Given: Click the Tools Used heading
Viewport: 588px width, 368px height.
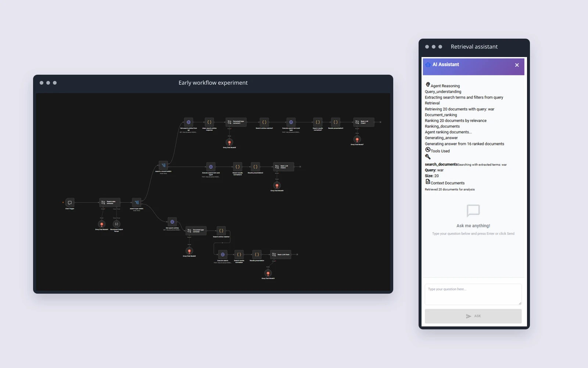Looking at the screenshot, I should pyautogui.click(x=440, y=151).
